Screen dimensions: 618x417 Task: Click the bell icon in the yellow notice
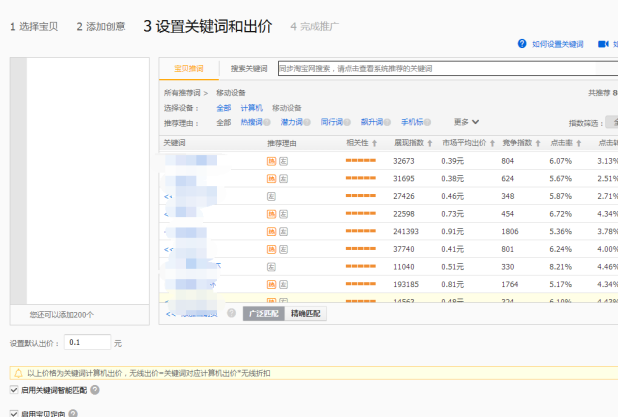point(18,373)
